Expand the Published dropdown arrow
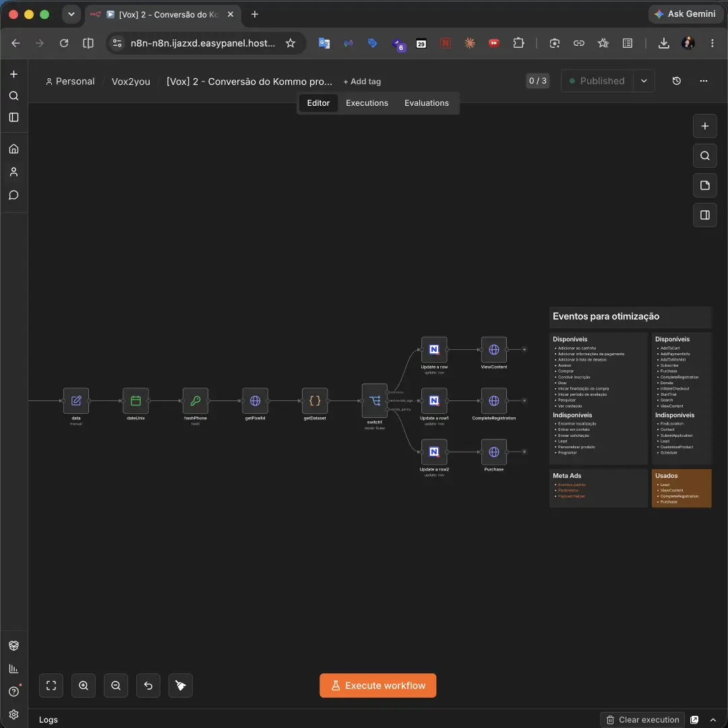728x728 pixels. point(644,81)
